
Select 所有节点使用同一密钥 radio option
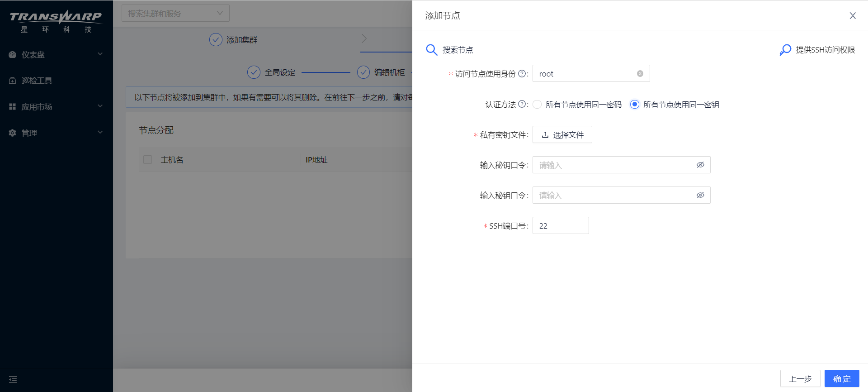[x=635, y=105]
